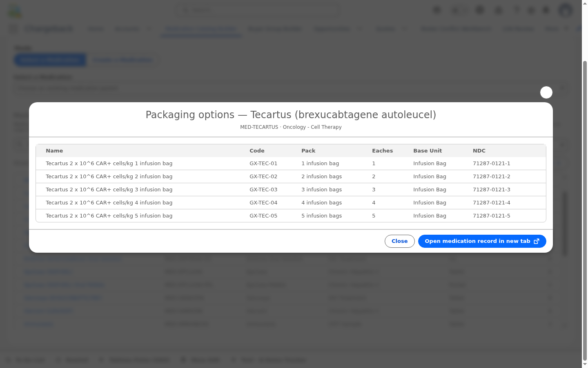Screen dimensions: 588x368
Task: Click the '1 infusion bag' pack cell
Action: coord(320,164)
